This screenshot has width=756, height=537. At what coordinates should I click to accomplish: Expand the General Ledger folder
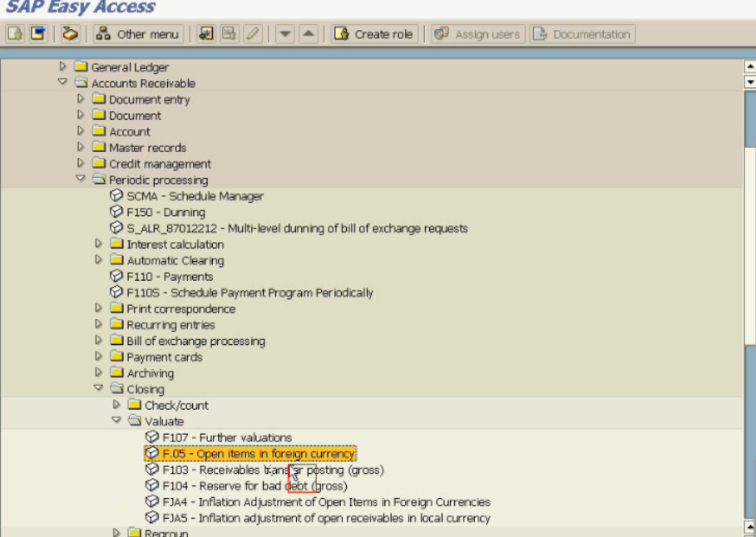tap(62, 66)
